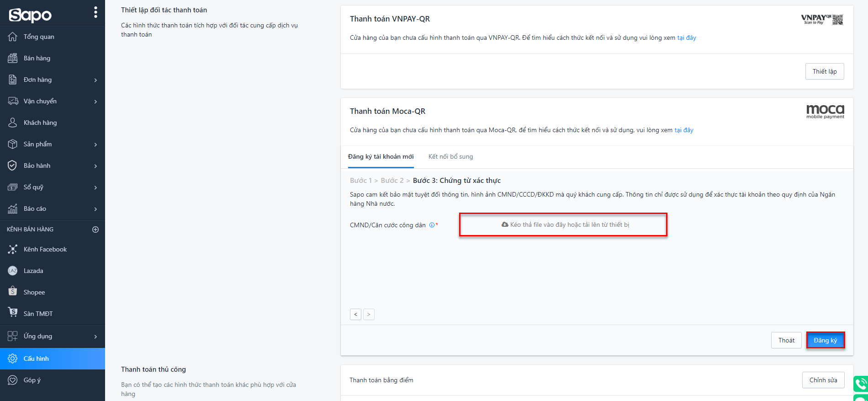Expand the Báo cáo submenu
This screenshot has height=401, width=868.
pos(95,209)
